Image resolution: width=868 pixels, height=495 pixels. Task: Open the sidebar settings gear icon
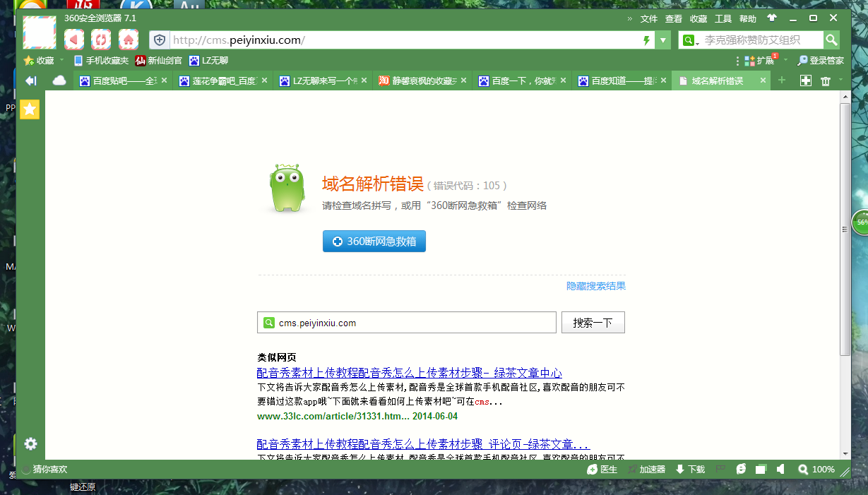click(x=30, y=443)
